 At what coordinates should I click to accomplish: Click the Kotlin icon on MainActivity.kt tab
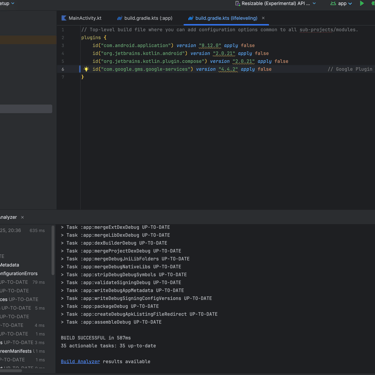coord(64,18)
